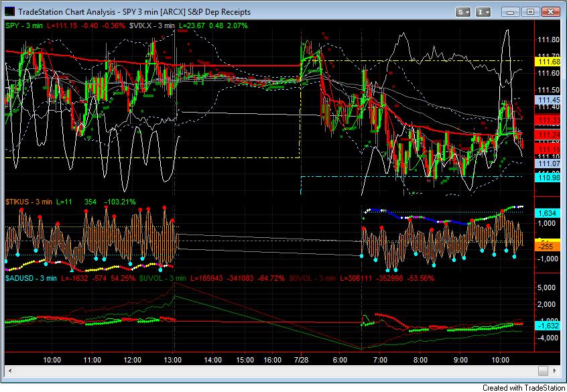Image resolution: width=567 pixels, height=392 pixels.
Task: Select the $ADUSD - 3 min label
Action: [31, 278]
